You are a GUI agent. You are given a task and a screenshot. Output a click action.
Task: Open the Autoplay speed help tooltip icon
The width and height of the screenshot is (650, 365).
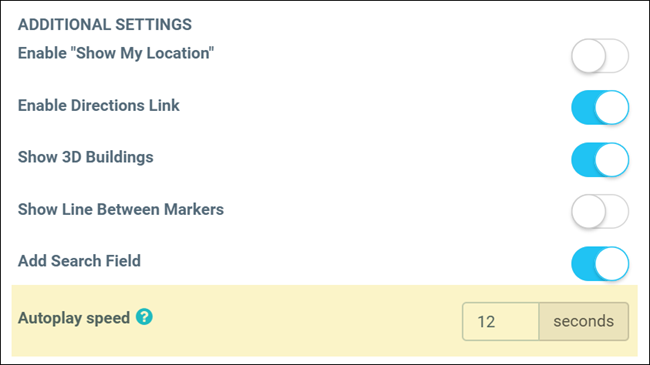[144, 317]
